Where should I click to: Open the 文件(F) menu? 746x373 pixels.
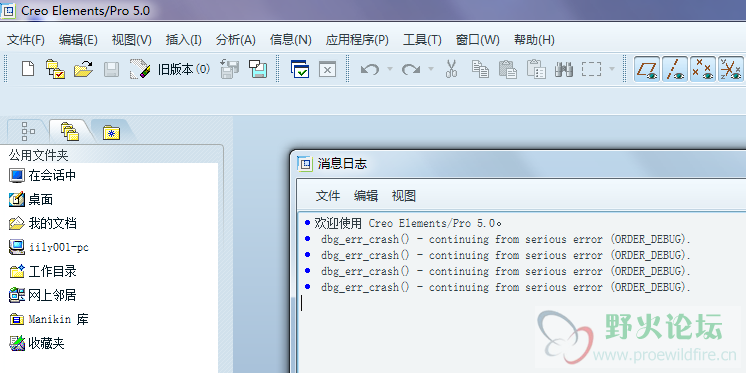point(26,40)
